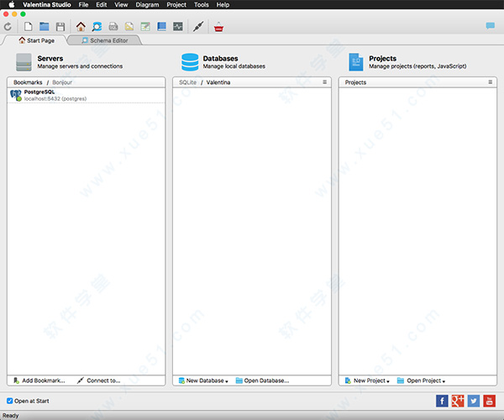This screenshot has width=504, height=420.
Task: Click the Servers stack icon
Action: click(24, 62)
